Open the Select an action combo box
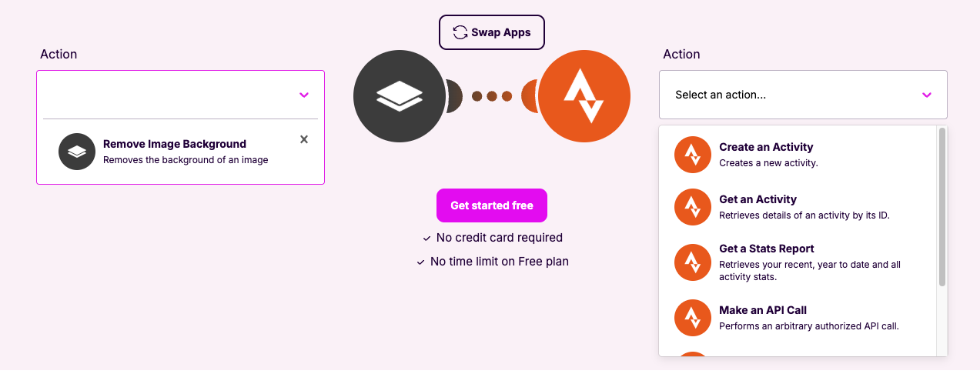The width and height of the screenshot is (980, 384). coord(793,95)
